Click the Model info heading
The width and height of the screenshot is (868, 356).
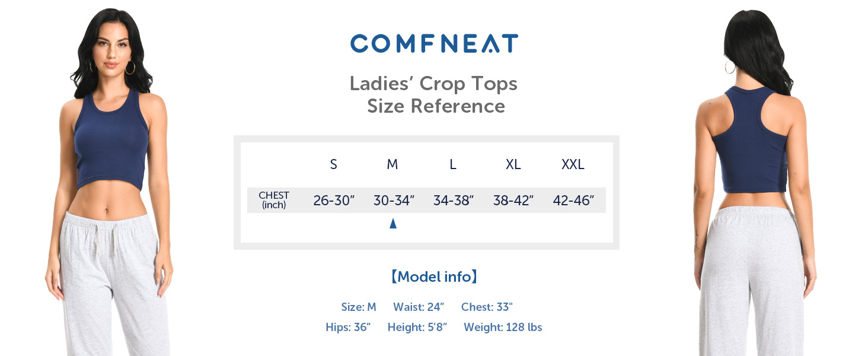pyautogui.click(x=434, y=276)
